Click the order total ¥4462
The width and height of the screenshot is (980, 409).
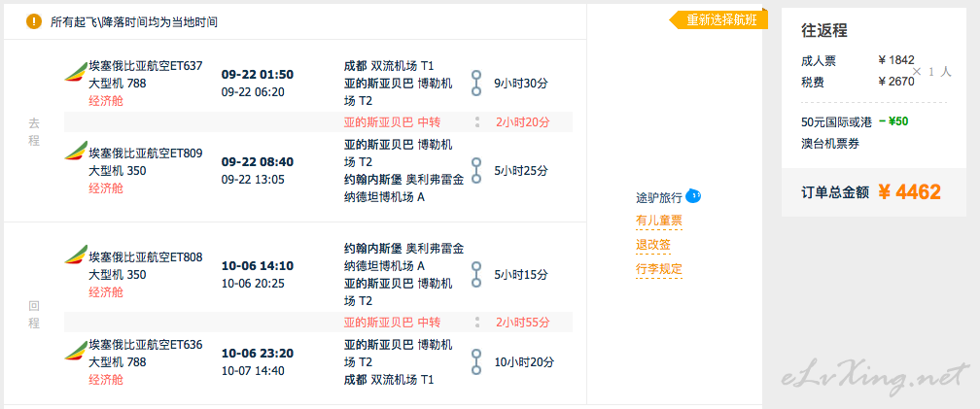click(x=909, y=192)
